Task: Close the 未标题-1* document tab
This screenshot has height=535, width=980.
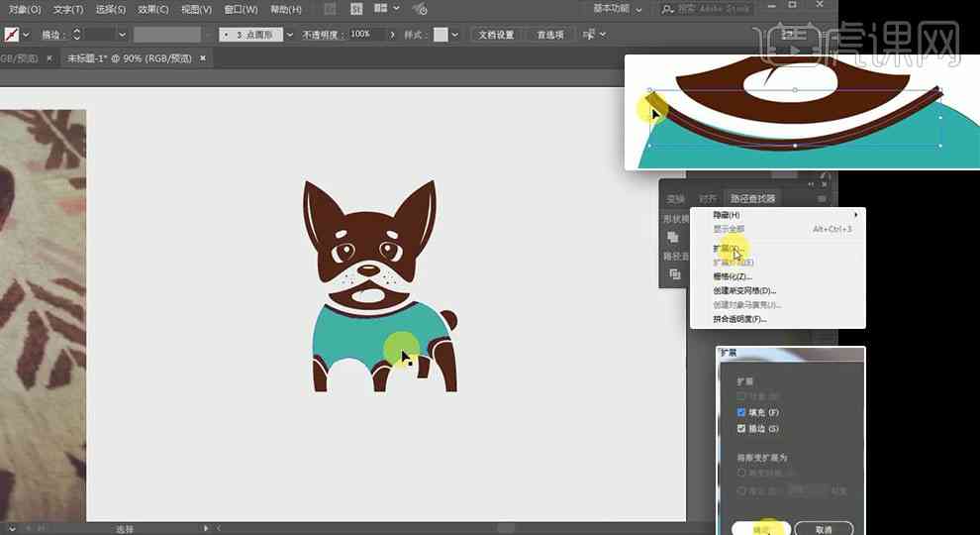Action: coord(203,58)
